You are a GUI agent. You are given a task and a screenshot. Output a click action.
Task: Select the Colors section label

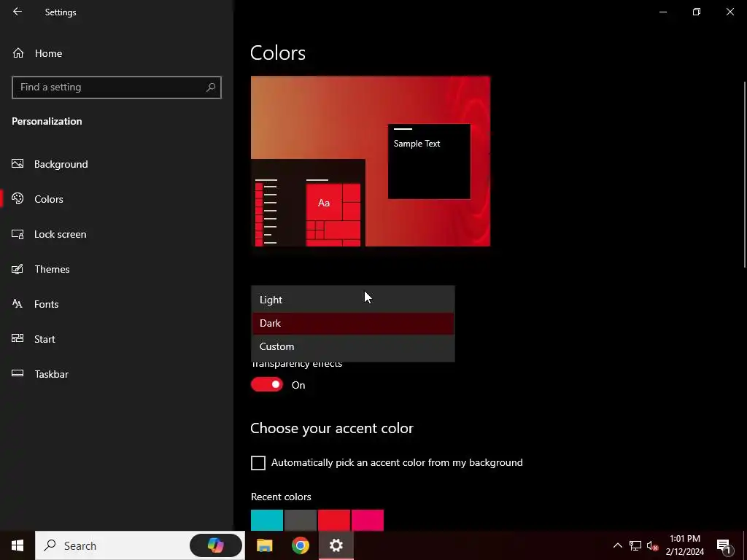[x=49, y=199]
